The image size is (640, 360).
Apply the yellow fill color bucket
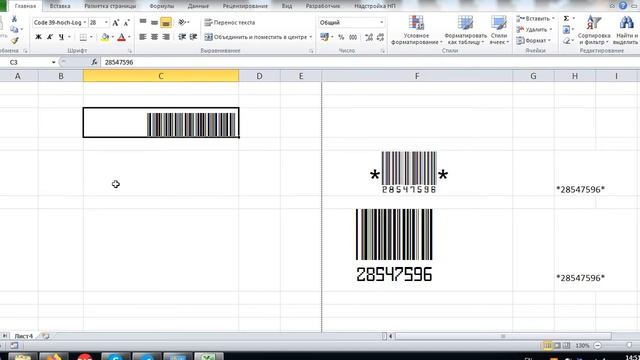tap(105, 37)
